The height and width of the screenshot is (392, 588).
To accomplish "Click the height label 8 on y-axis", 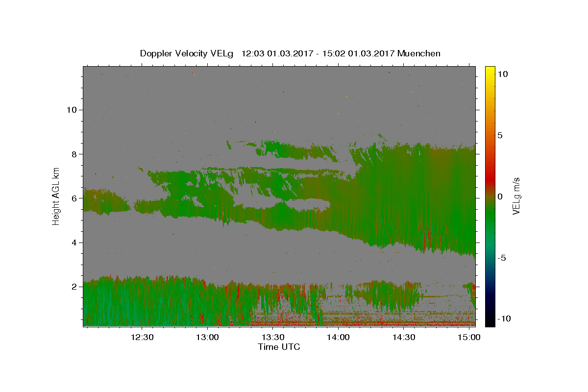I will (x=73, y=154).
